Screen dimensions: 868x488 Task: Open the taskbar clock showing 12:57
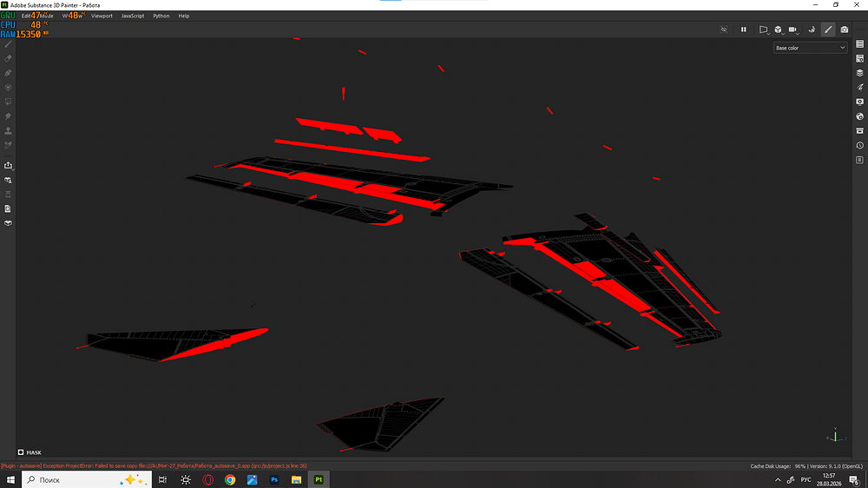click(x=829, y=479)
